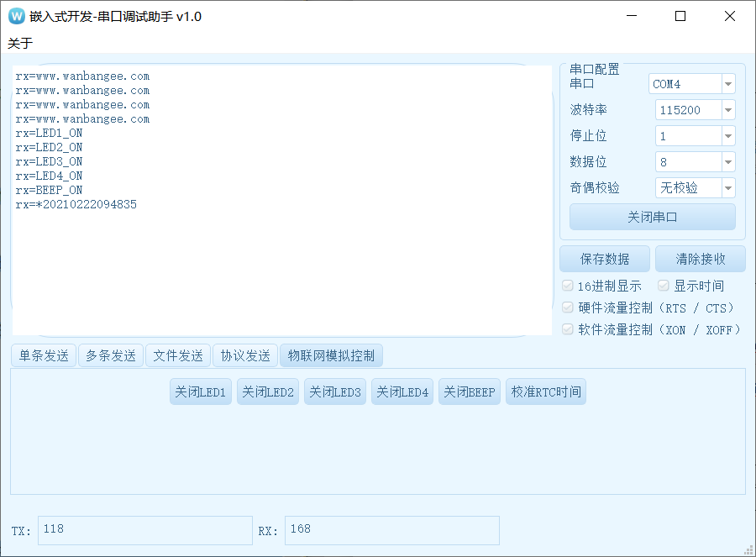Minimize the window
756x557 pixels.
[x=632, y=17]
